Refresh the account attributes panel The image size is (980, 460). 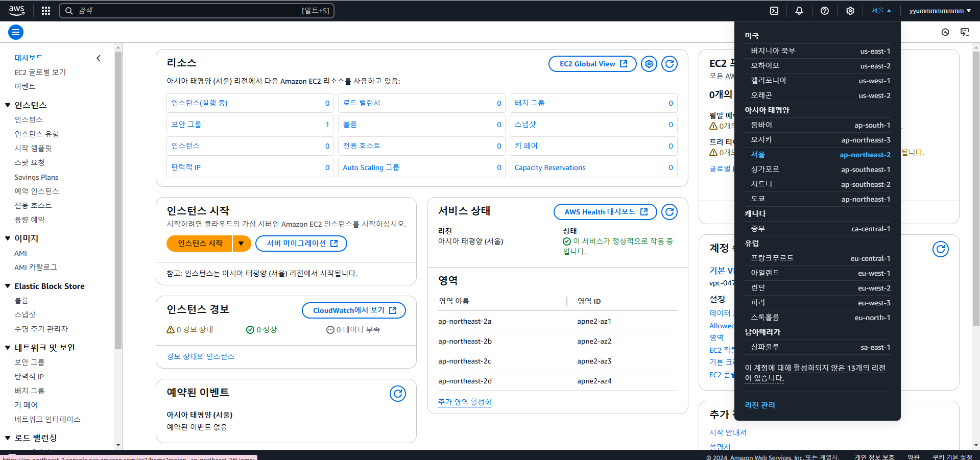coord(941,249)
